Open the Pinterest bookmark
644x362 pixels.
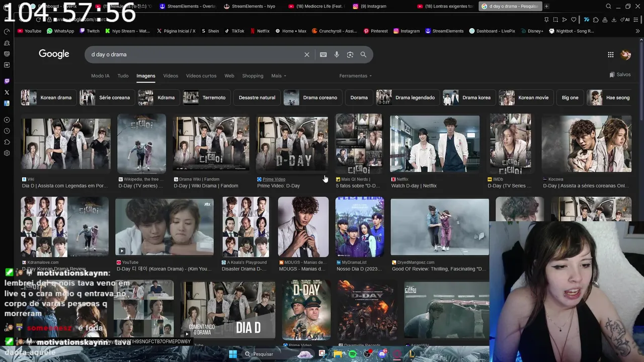(375, 31)
